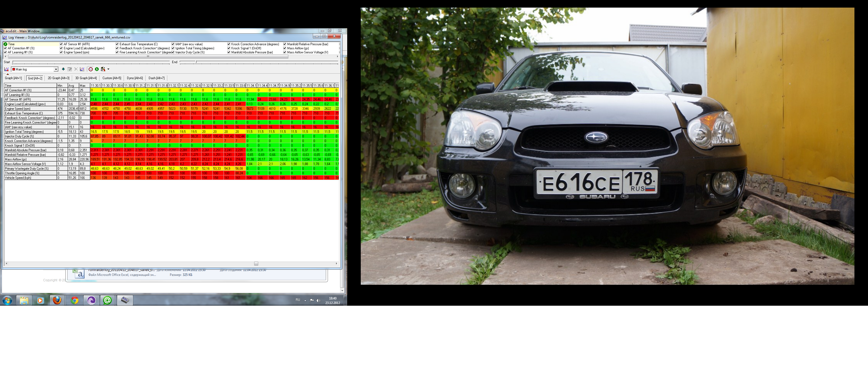This screenshot has height=374, width=868.
Task: Open the Main log dropdown
Action: tap(56, 69)
